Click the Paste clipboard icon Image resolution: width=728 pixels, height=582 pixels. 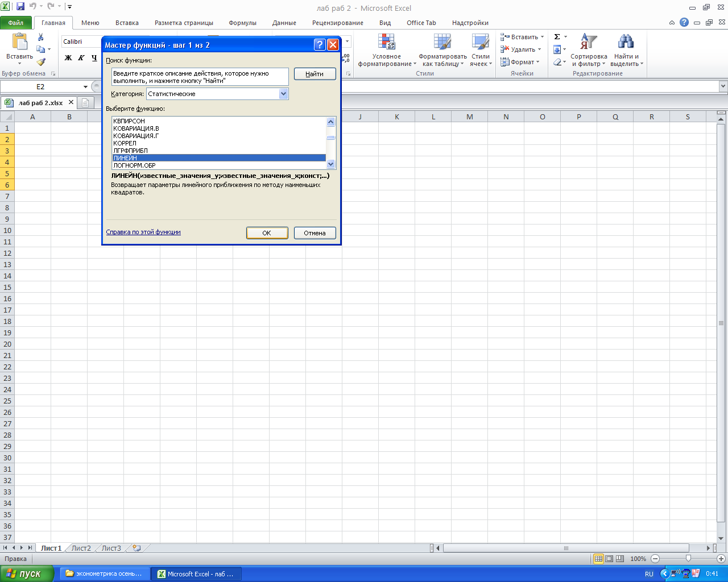tap(20, 43)
